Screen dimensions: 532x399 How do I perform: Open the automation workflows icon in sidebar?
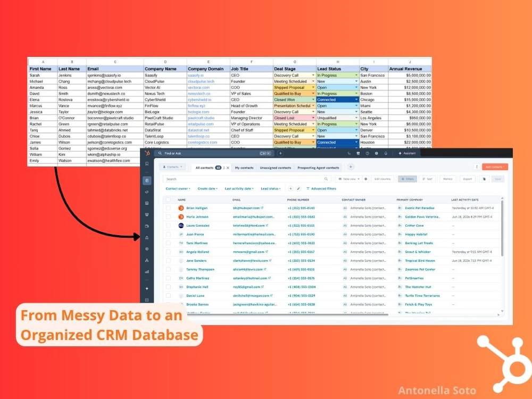[147, 260]
